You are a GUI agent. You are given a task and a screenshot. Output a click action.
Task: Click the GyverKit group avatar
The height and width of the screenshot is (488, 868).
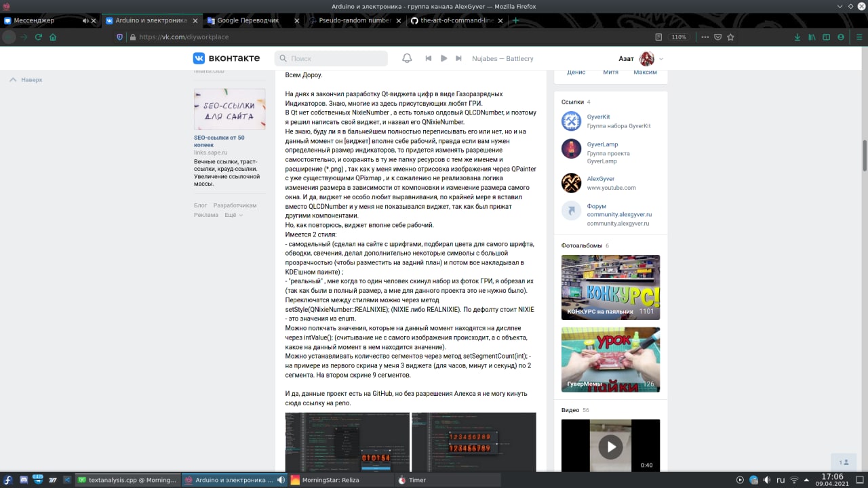click(x=571, y=121)
